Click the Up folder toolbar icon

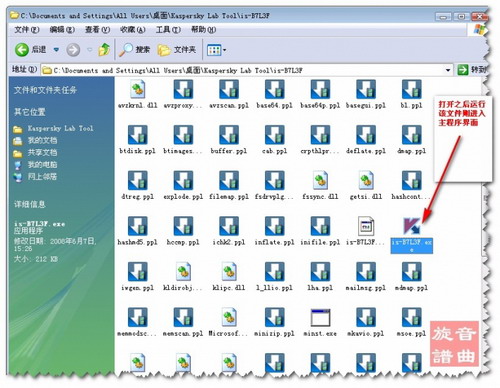pyautogui.click(x=104, y=50)
